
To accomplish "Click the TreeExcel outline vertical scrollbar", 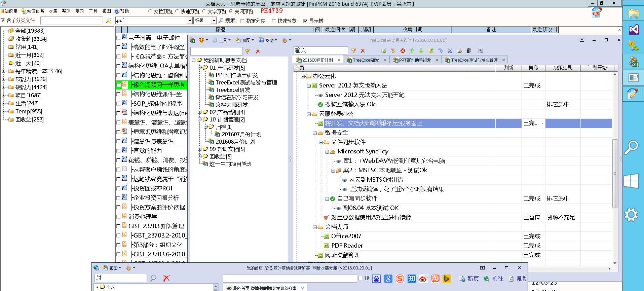I will [x=615, y=173].
